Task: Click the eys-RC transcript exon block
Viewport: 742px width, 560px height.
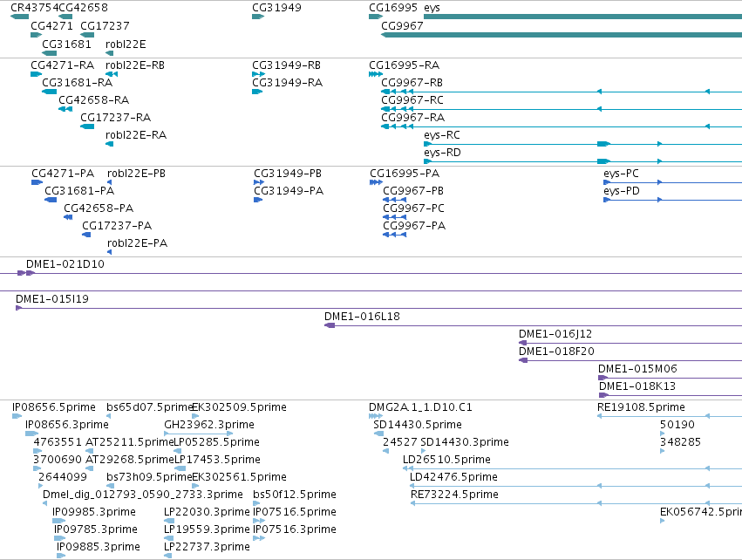Action: click(603, 144)
